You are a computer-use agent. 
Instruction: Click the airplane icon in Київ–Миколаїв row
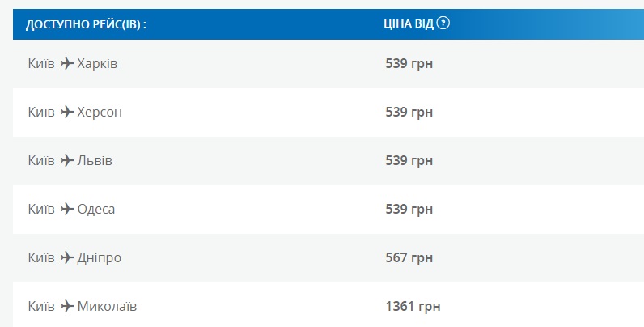point(67,307)
